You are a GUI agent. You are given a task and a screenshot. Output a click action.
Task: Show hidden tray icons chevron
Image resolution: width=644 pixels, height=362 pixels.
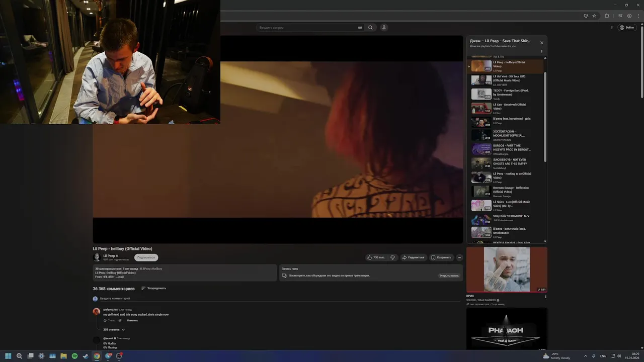click(x=586, y=356)
